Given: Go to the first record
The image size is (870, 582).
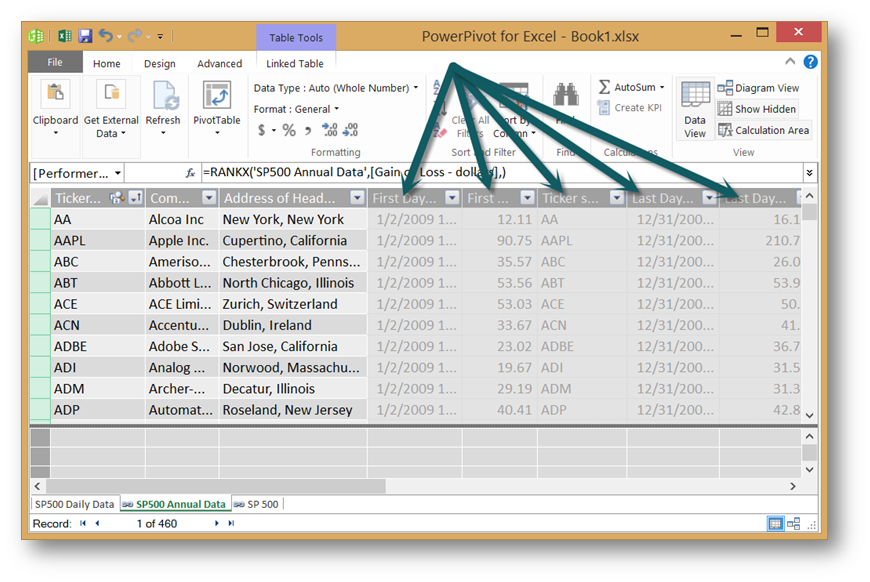Looking at the screenshot, I should click(x=83, y=523).
